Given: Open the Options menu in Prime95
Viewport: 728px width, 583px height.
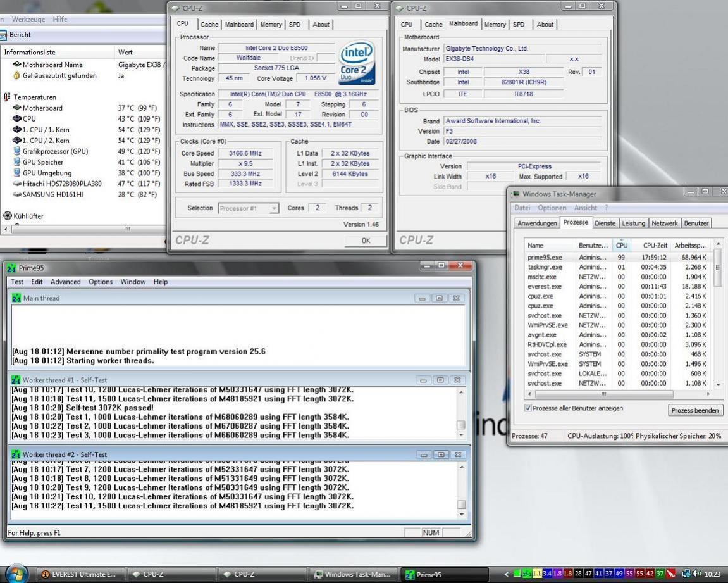Looking at the screenshot, I should click(x=101, y=282).
